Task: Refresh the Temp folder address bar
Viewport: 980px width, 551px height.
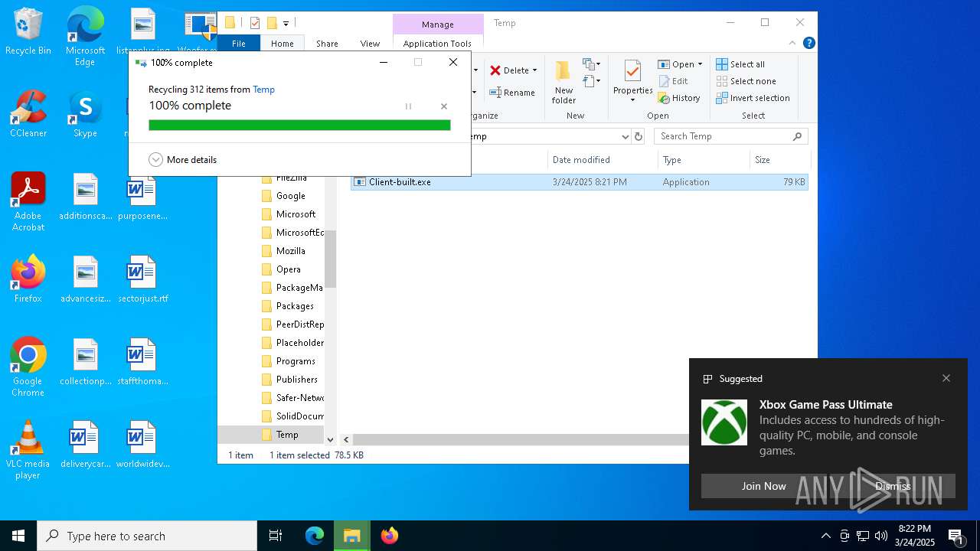Action: coord(639,136)
